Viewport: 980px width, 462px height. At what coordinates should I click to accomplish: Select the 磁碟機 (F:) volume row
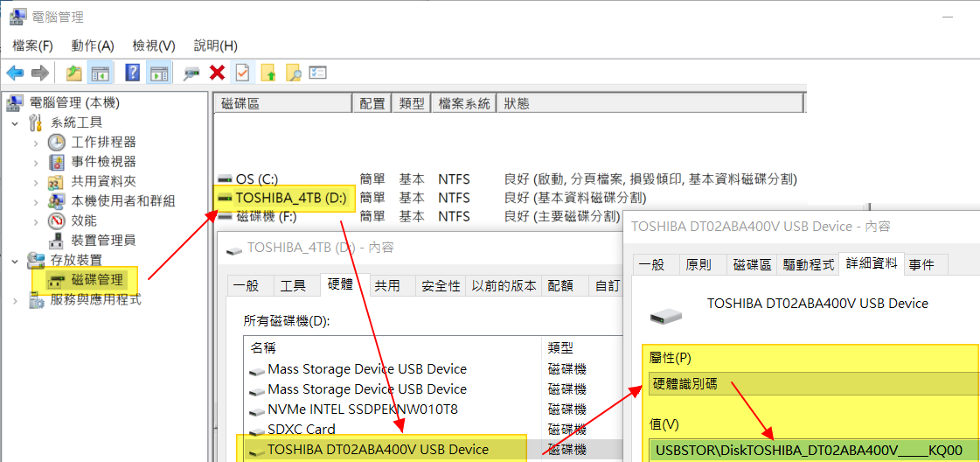tap(417, 217)
